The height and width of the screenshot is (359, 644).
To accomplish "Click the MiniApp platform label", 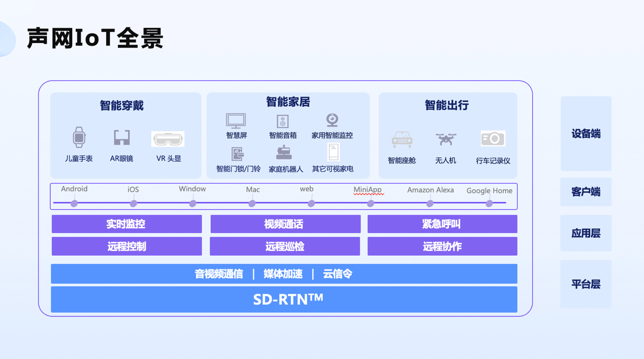I will [x=368, y=190].
